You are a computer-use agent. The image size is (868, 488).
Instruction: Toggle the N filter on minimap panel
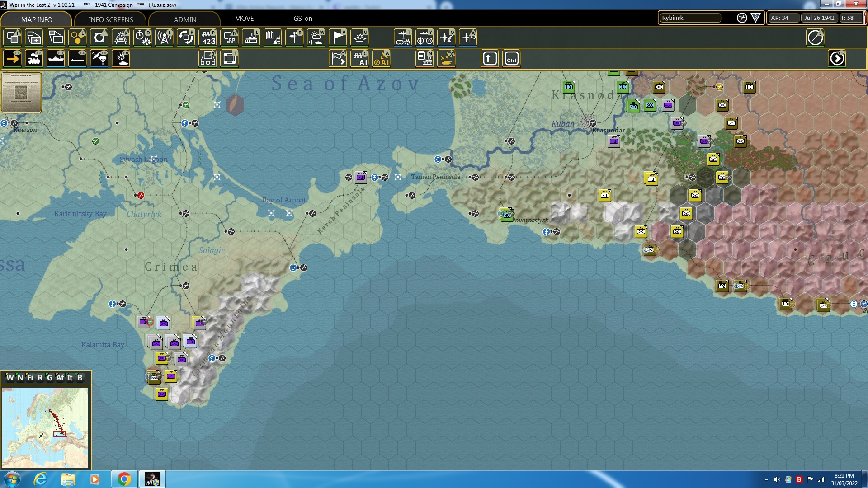[x=20, y=378]
